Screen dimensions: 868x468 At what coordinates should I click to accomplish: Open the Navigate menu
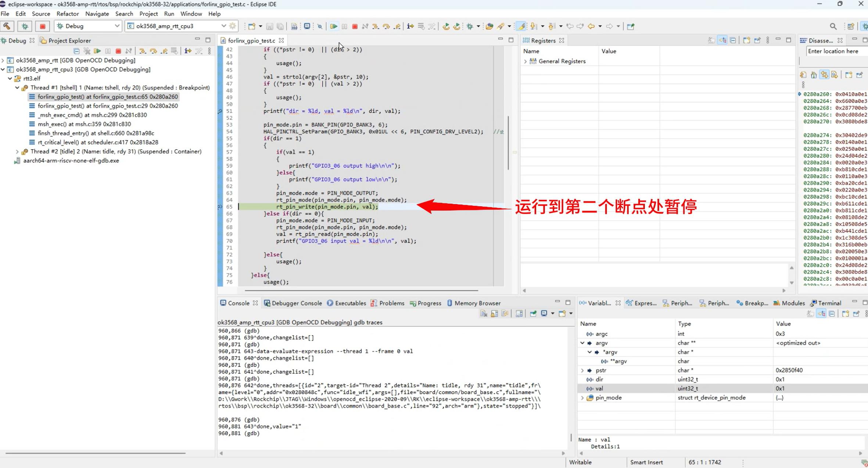(97, 14)
